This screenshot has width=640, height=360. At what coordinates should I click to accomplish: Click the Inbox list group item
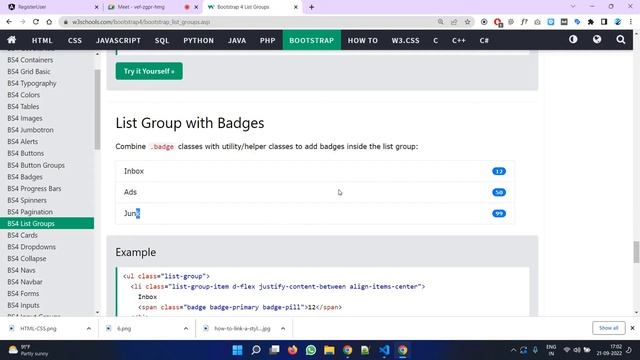pyautogui.click(x=315, y=171)
